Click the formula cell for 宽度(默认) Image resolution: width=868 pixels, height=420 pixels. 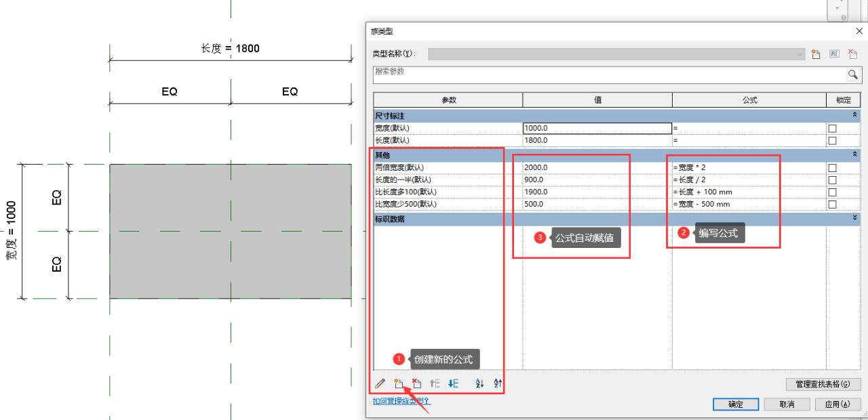coord(749,128)
